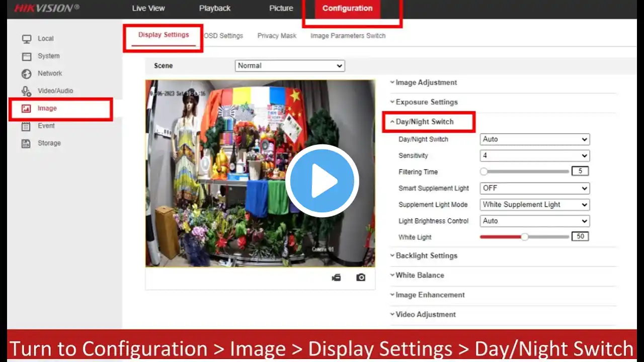Image resolution: width=644 pixels, height=362 pixels.
Task: Click the Network globe icon
Action: [27, 74]
